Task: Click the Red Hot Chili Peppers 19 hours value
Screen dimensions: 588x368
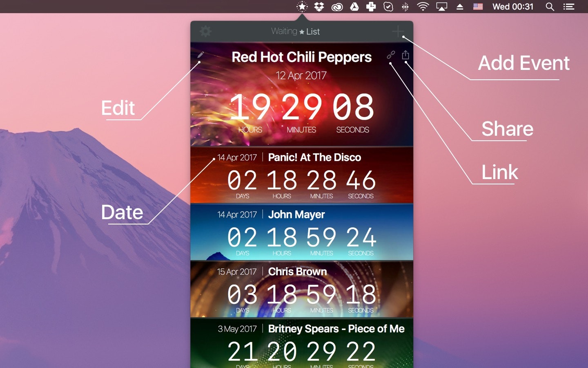Action: point(250,107)
